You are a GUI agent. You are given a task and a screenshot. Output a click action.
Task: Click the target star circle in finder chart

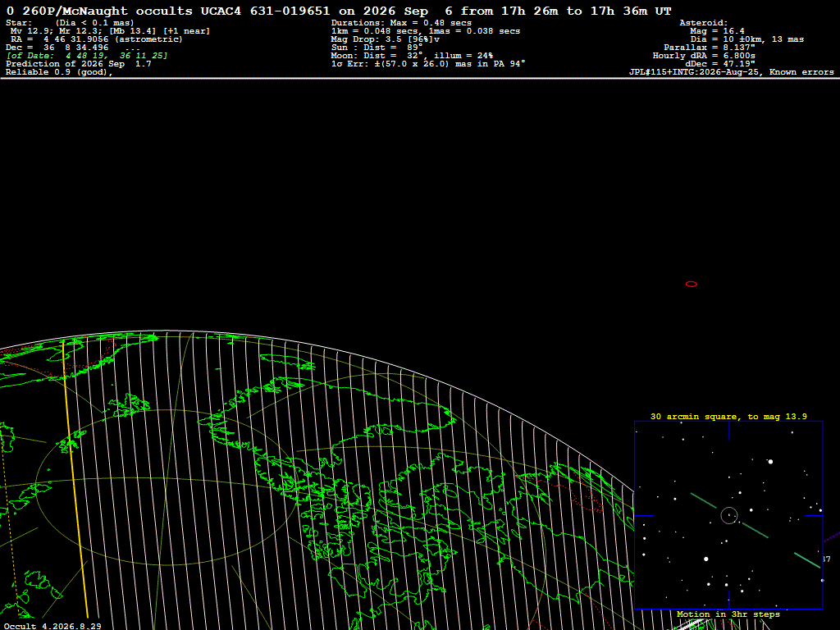pos(729,515)
